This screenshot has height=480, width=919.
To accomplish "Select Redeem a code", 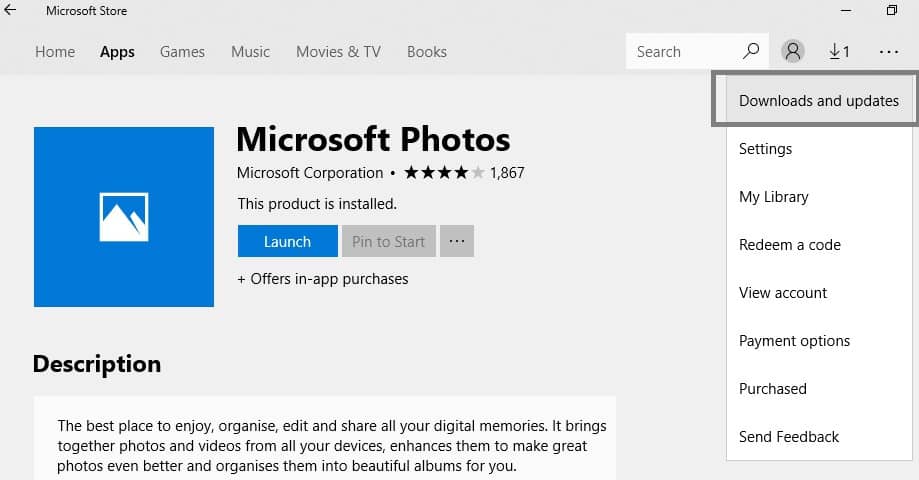I will tap(819, 245).
